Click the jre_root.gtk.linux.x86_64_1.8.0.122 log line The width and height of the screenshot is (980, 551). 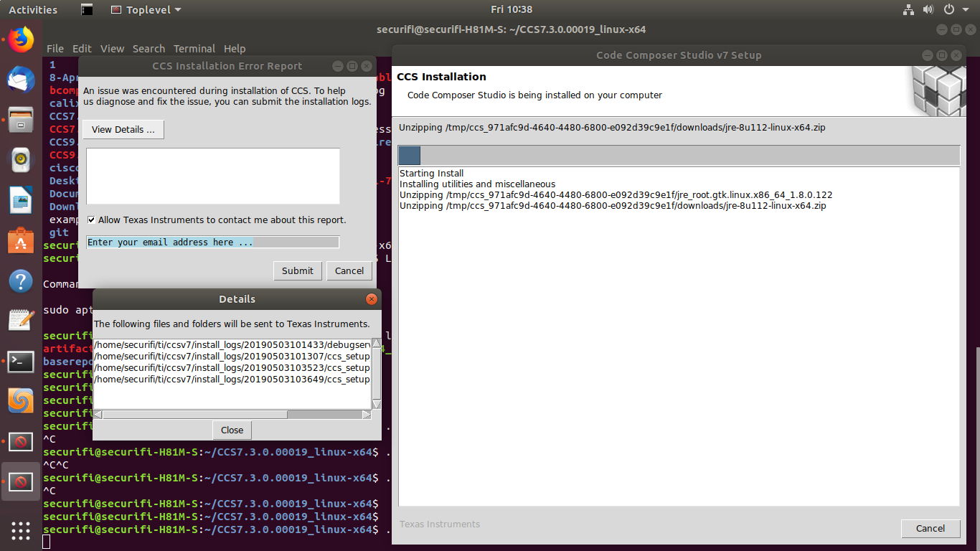pyautogui.click(x=616, y=195)
